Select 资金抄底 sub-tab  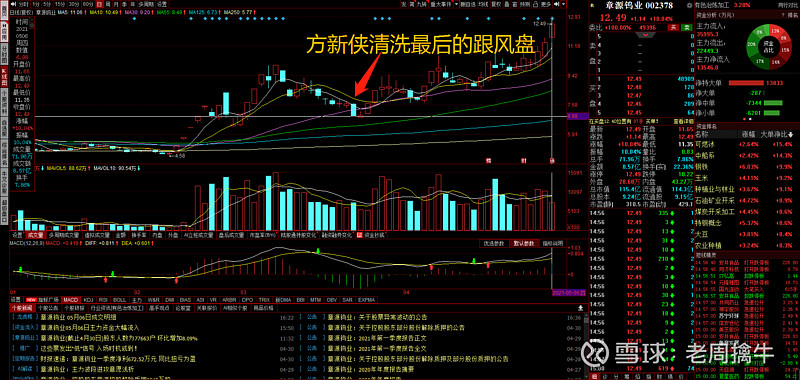373,235
